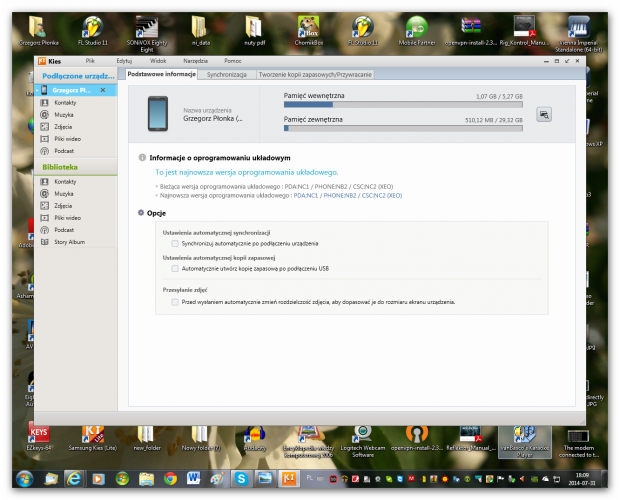Open Paint from taskbar
Viewport: 620px width, 500px height.
[x=217, y=479]
